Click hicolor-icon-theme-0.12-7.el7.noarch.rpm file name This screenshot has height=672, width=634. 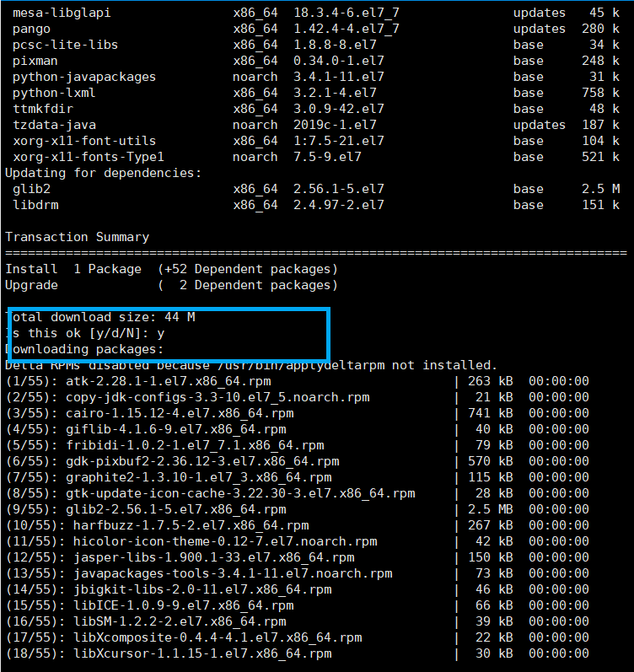[225, 541]
